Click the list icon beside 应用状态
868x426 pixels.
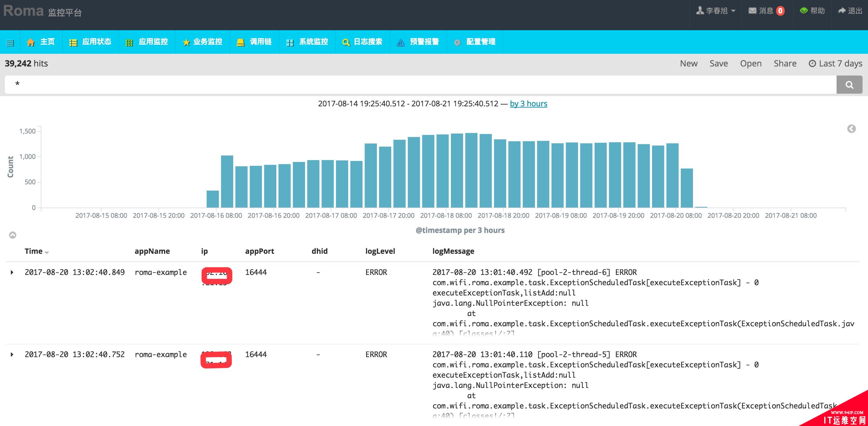pyautogui.click(x=73, y=43)
